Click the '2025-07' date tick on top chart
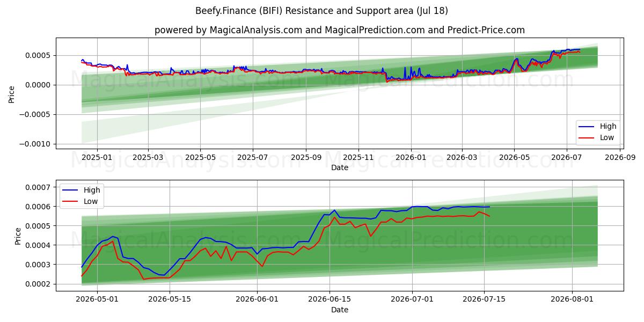This screenshot has width=644, height=322. point(252,158)
